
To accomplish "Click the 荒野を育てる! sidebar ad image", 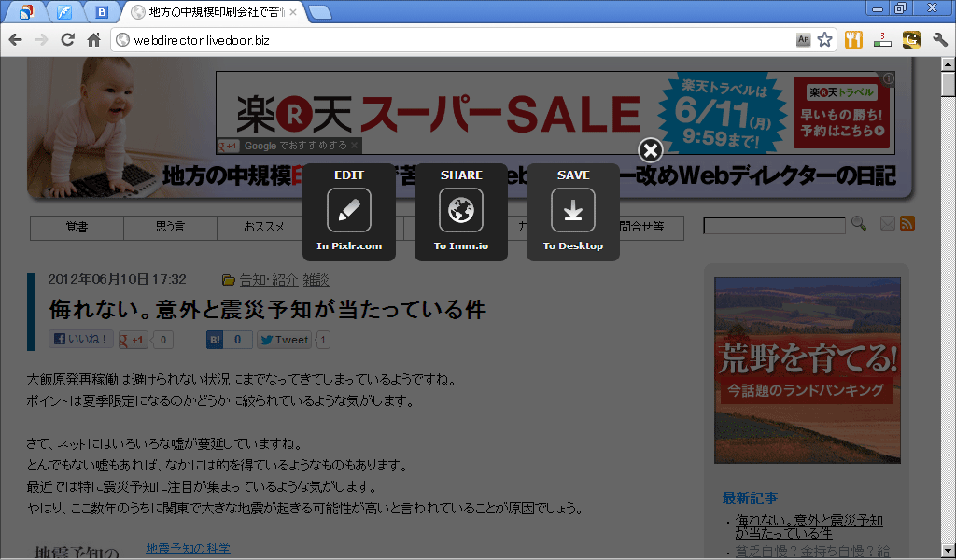I will [808, 371].
